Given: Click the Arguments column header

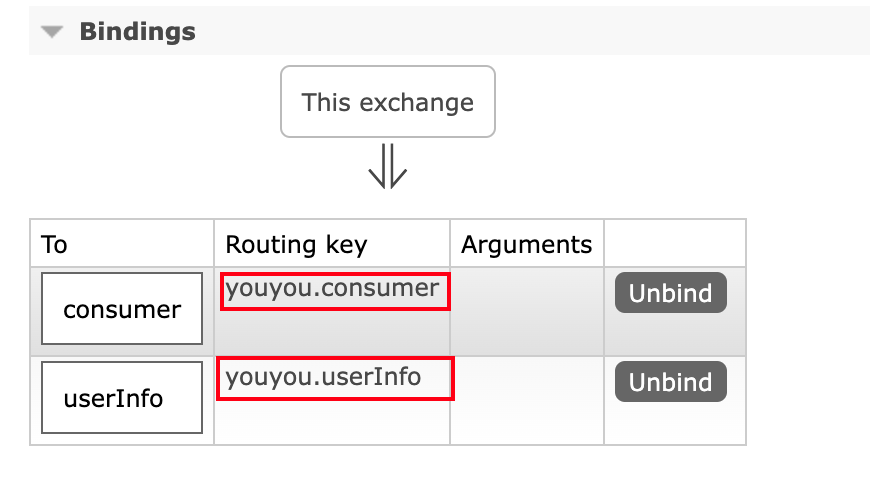Looking at the screenshot, I should coord(526,244).
